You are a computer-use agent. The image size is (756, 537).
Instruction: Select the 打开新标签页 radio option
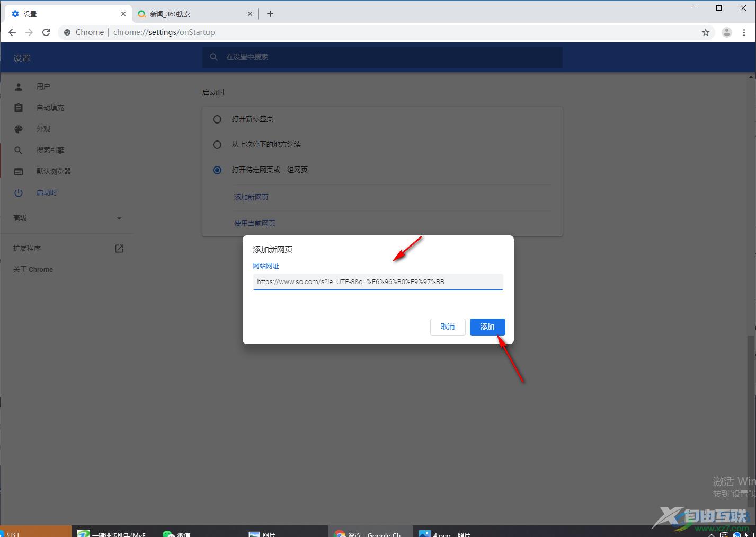217,119
